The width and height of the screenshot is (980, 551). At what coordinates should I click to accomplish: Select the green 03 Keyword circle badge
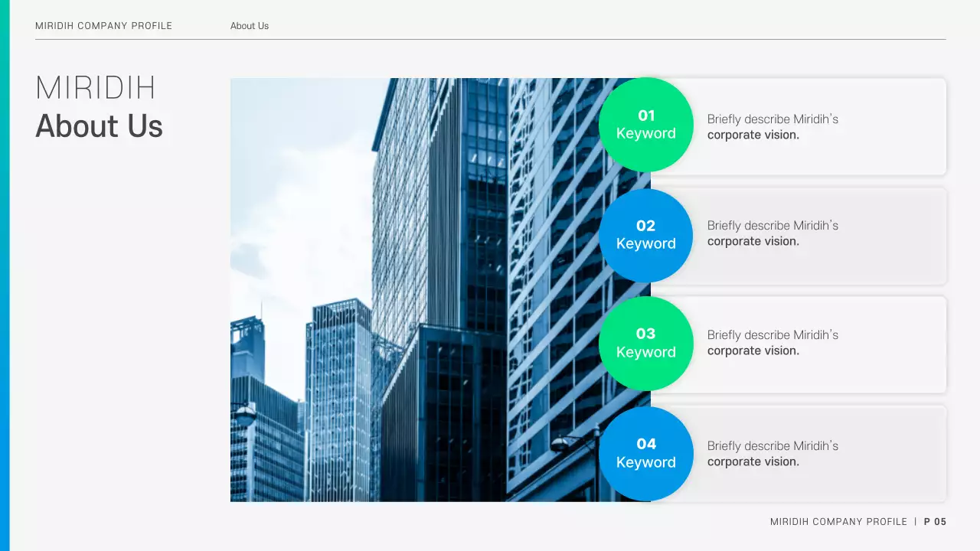point(646,343)
